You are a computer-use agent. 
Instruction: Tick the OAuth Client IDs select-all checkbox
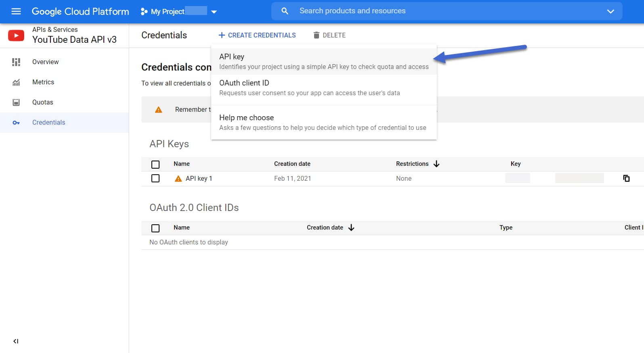click(x=155, y=228)
